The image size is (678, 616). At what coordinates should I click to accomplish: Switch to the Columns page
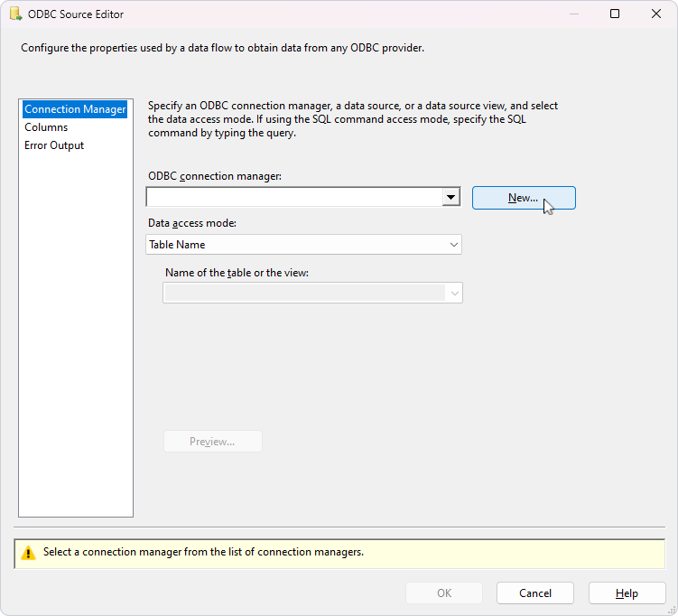(x=46, y=127)
